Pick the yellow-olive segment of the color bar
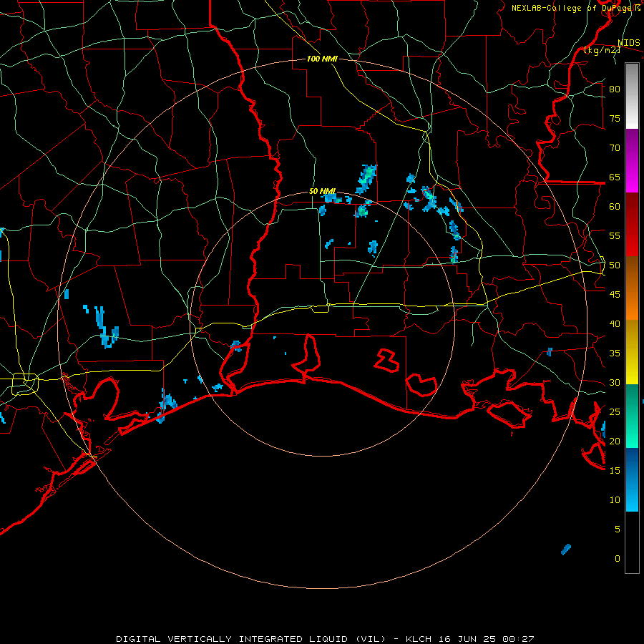 point(632,352)
